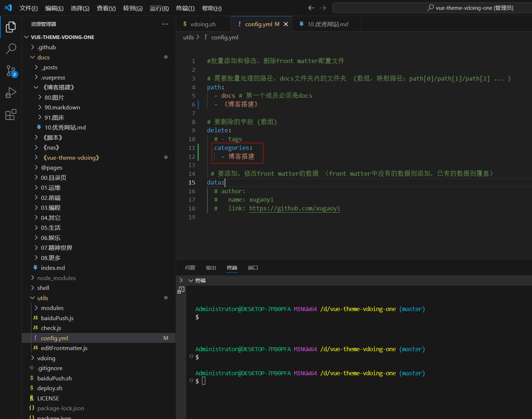The height and width of the screenshot is (419, 532).
Task: Open index.md in the docs folder
Action: tap(98, 268)
